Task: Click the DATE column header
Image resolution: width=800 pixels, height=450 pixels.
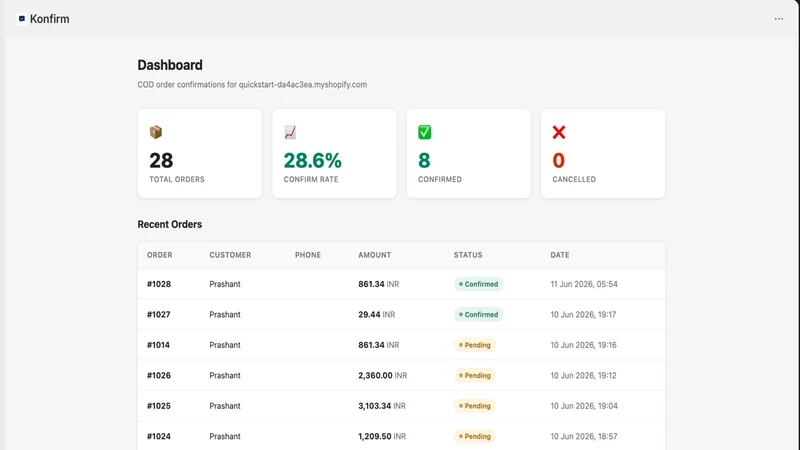Action: (x=560, y=255)
